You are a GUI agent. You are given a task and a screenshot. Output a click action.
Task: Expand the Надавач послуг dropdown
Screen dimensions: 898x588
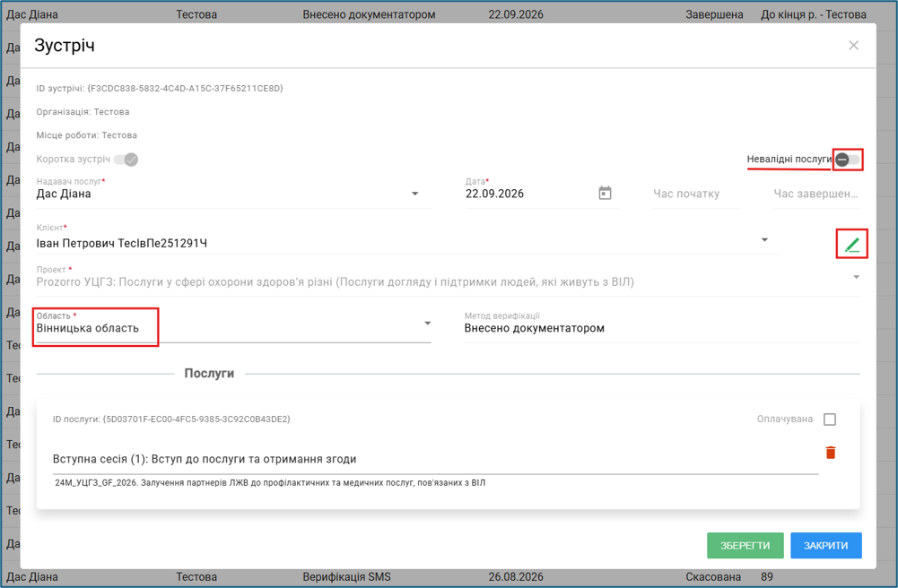tap(415, 194)
